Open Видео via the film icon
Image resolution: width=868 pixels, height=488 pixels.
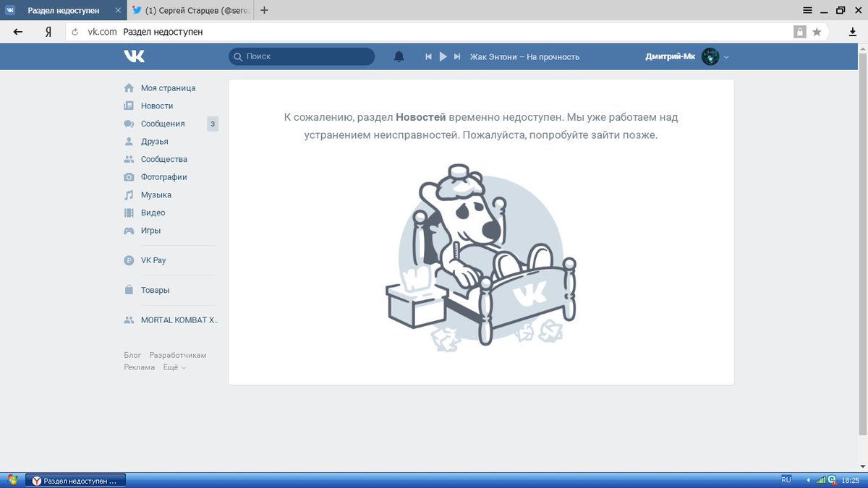pos(129,213)
